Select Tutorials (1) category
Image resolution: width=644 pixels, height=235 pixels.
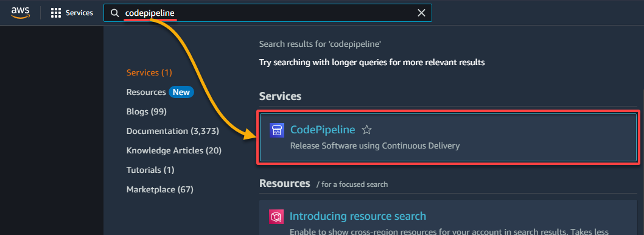[150, 170]
